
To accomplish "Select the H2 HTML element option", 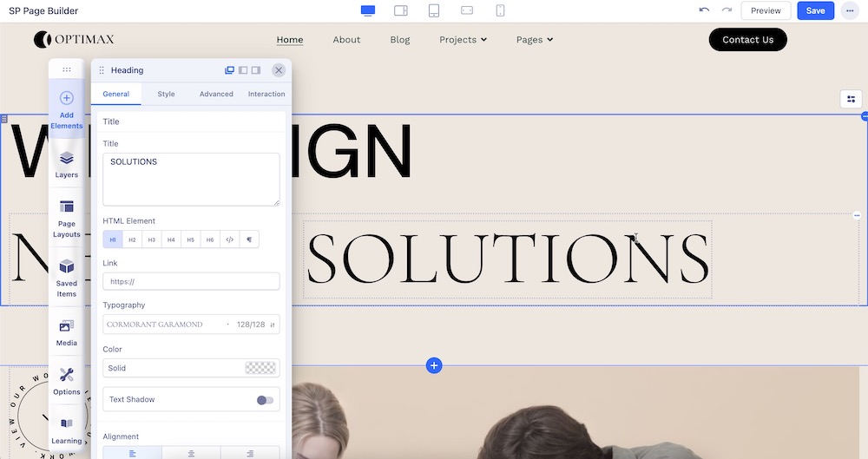I will (132, 239).
